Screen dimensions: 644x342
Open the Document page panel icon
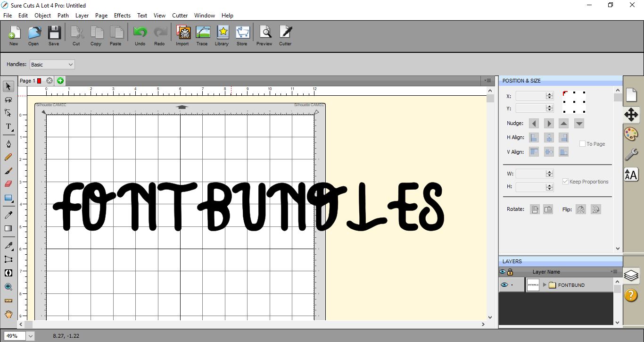[631, 94]
